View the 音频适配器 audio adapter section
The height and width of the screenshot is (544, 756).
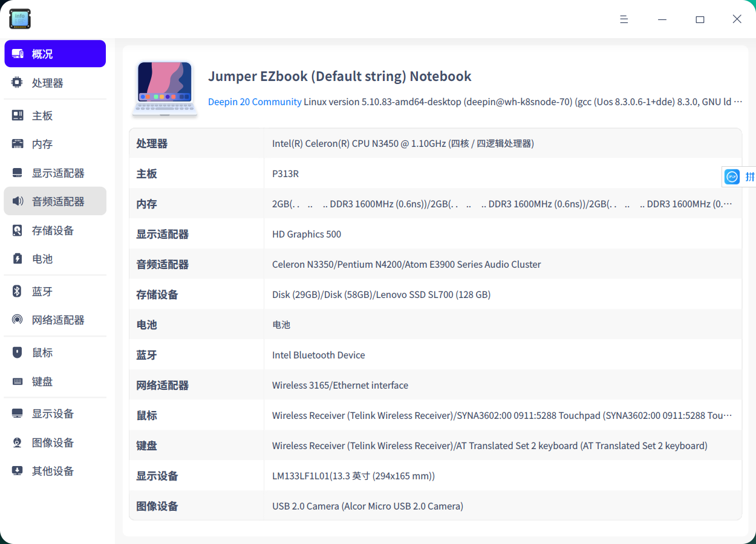tap(18, 201)
